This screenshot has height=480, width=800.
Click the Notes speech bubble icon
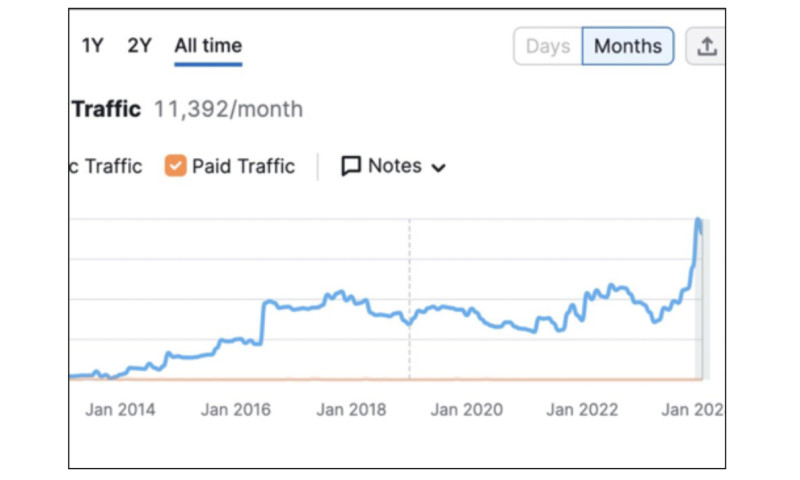[351, 166]
